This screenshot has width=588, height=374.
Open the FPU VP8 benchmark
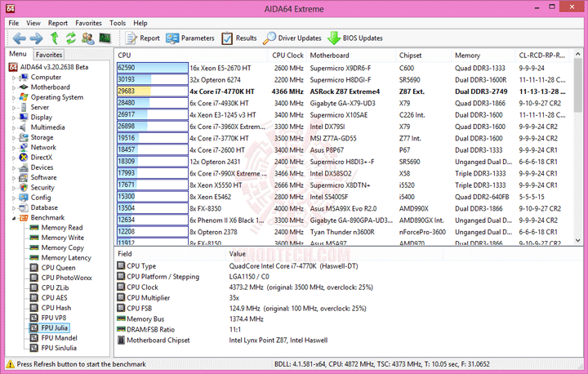tap(48, 318)
